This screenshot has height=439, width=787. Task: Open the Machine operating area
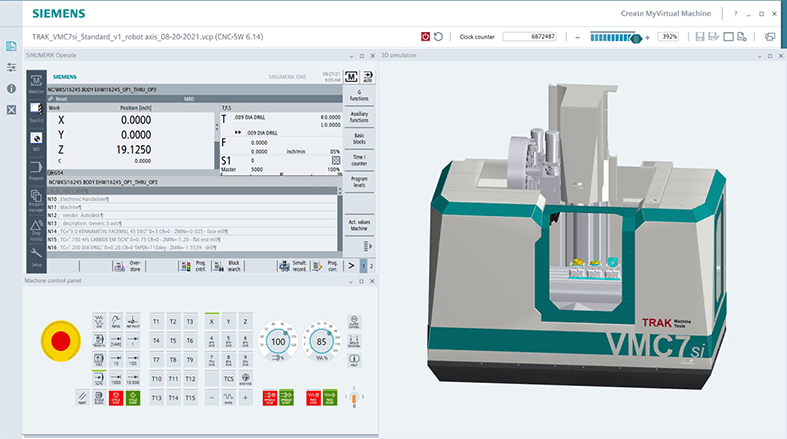click(x=36, y=84)
